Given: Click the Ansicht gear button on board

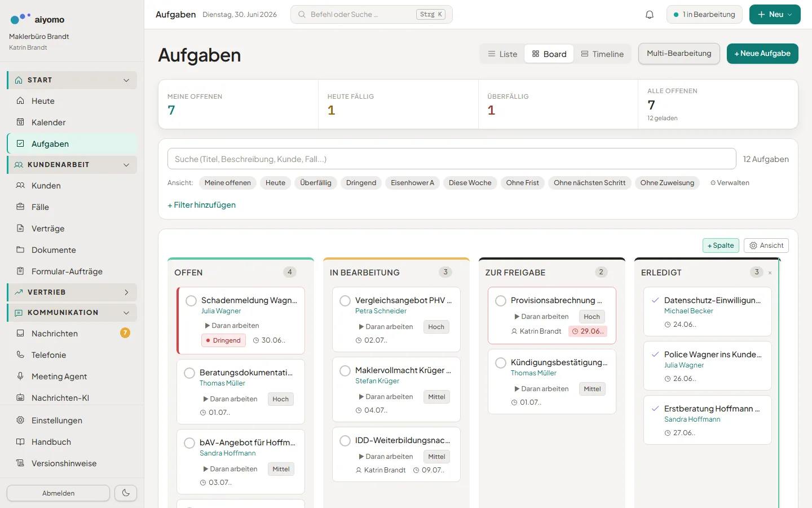Looking at the screenshot, I should click(766, 246).
